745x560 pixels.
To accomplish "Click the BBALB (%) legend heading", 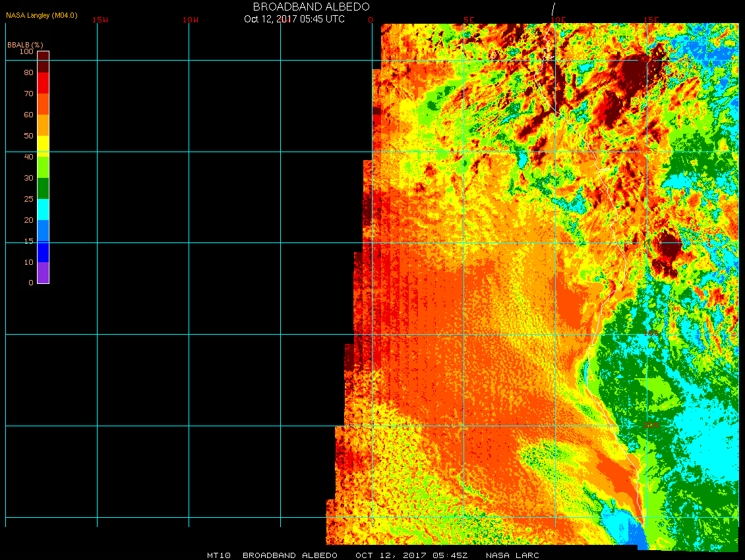I will click(x=25, y=44).
